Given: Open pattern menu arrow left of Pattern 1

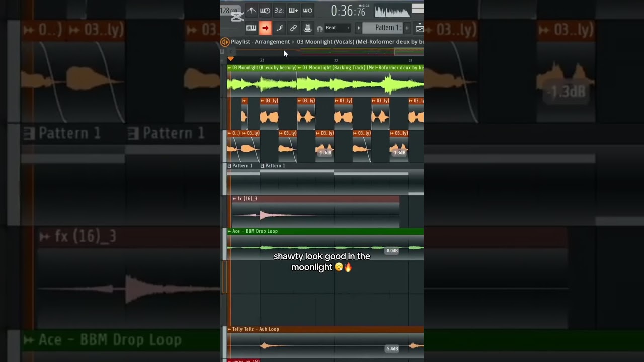Looking at the screenshot, I should click(358, 28).
